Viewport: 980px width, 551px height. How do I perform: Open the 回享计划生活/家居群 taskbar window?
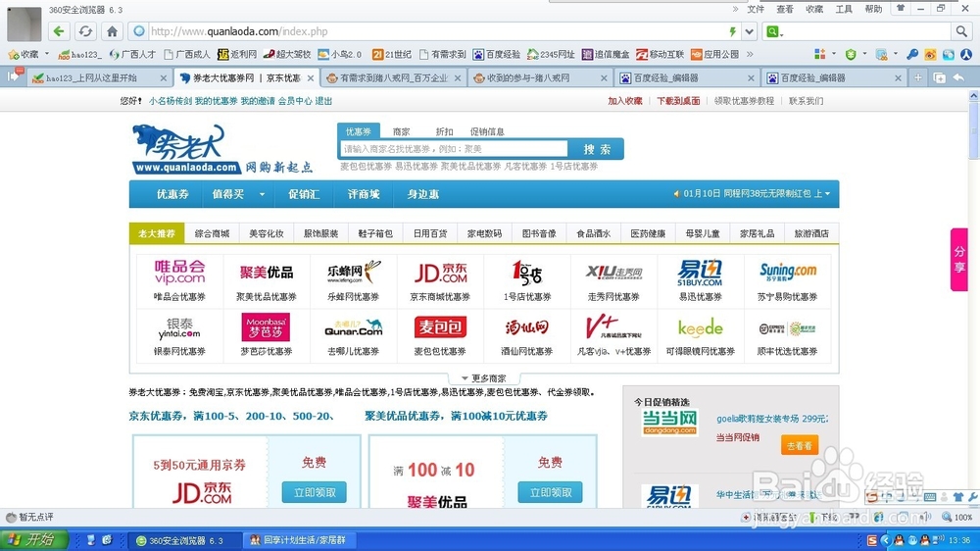[x=298, y=540]
